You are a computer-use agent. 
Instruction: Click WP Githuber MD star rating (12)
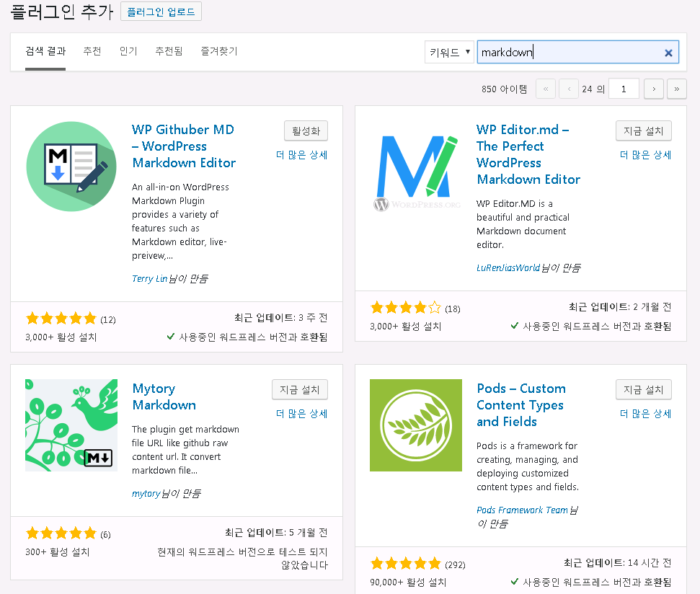click(71, 319)
